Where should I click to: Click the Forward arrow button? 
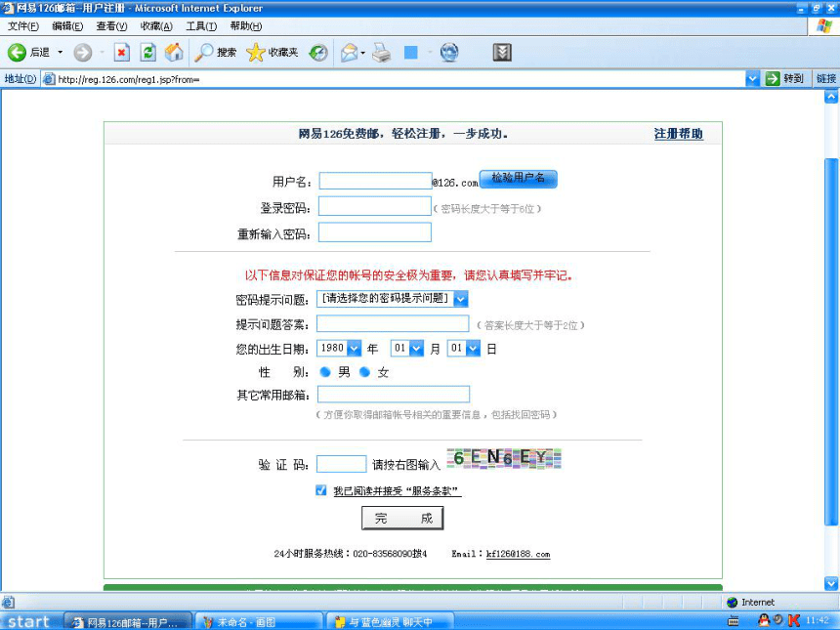(82, 53)
